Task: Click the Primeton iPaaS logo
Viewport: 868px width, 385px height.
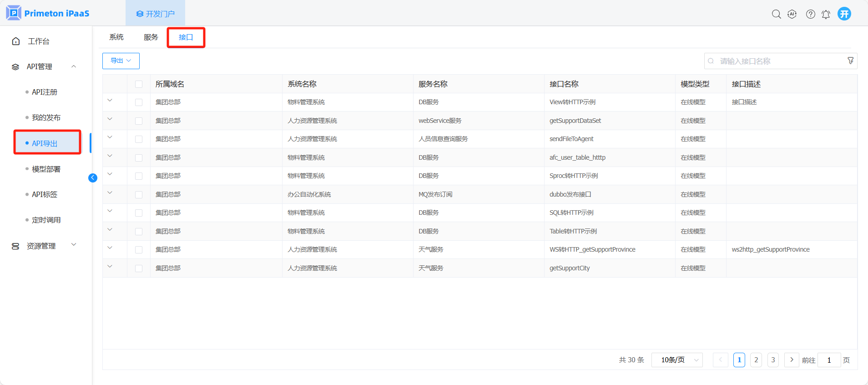Action: click(48, 13)
